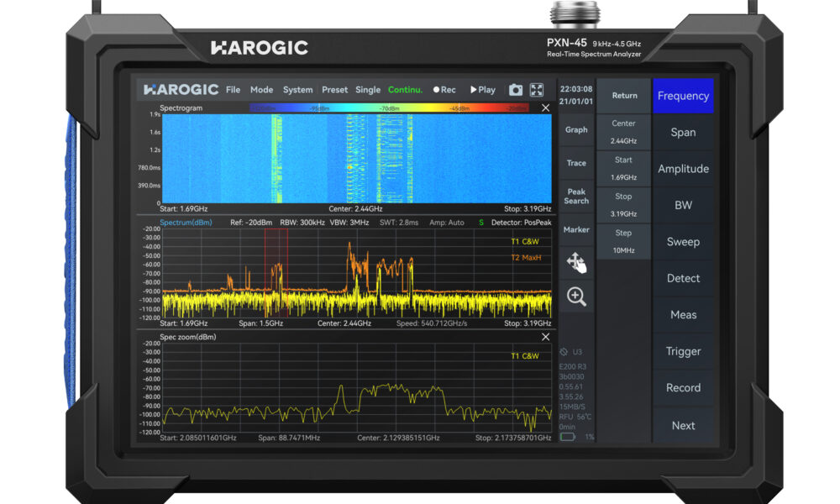The image size is (840, 504).
Task: Select the pan/move gesture tool
Action: 576,263
